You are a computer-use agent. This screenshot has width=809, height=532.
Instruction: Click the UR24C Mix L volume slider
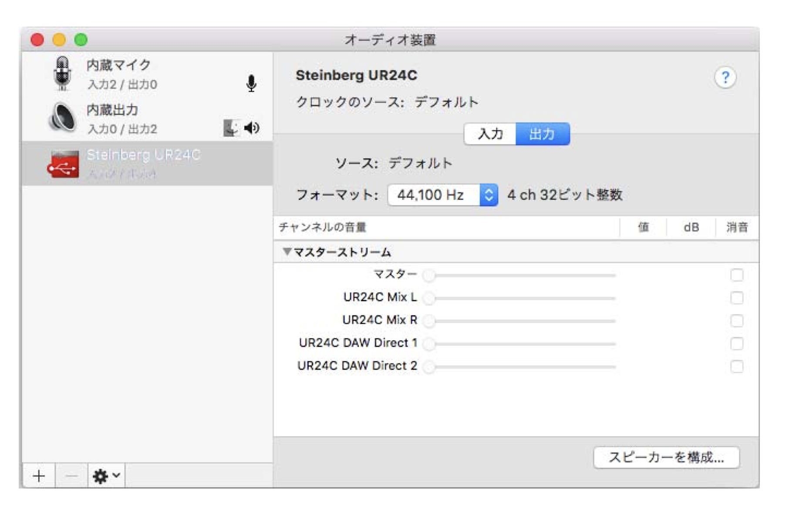click(x=519, y=298)
